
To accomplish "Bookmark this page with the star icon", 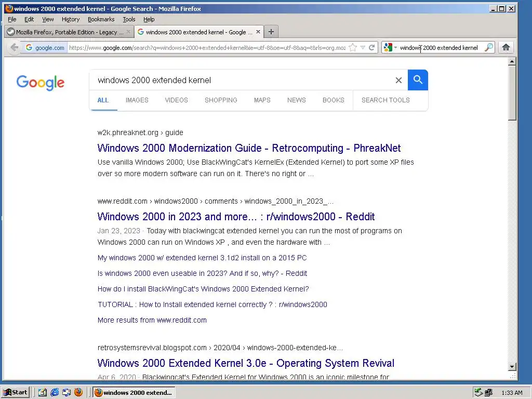I will (x=353, y=47).
